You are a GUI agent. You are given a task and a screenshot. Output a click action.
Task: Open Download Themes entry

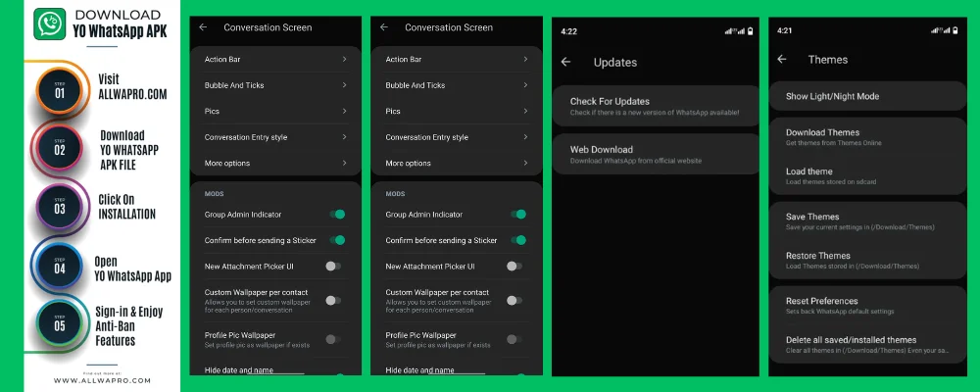coord(867,137)
